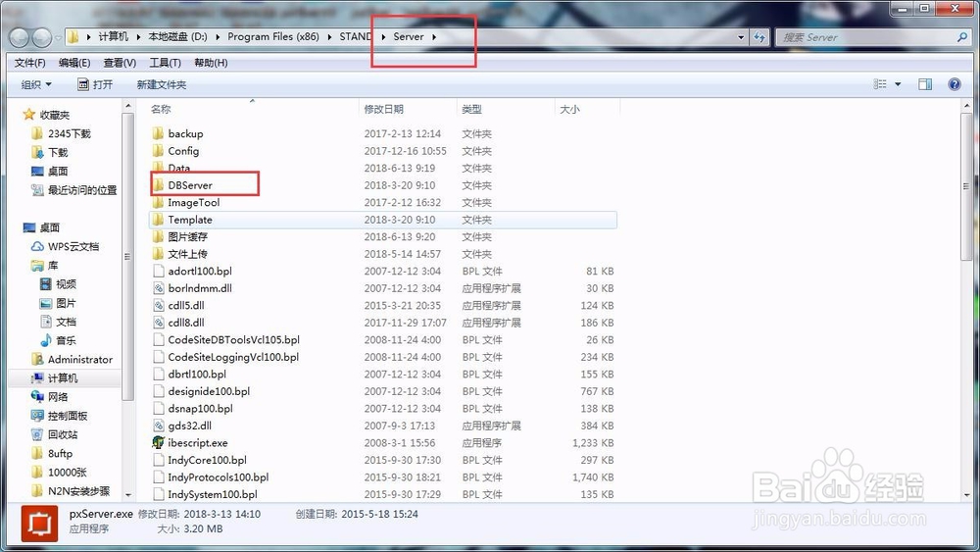This screenshot has width=980, height=552.
Task: Click the Config folder icon
Action: tap(158, 151)
